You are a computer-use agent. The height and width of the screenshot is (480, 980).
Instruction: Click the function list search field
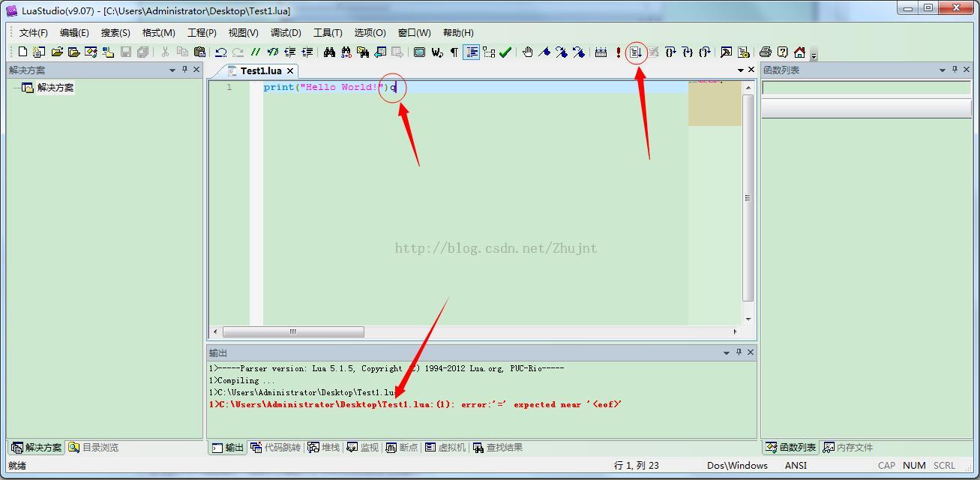pos(866,87)
